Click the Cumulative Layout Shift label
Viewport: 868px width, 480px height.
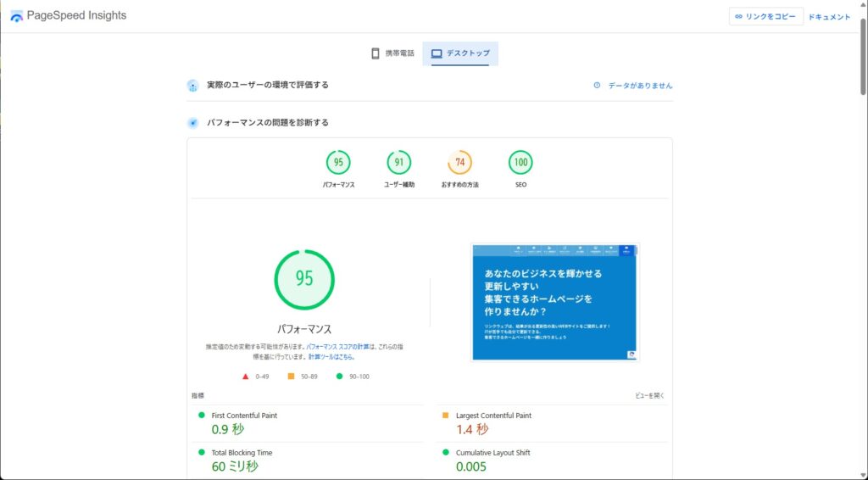493,453
